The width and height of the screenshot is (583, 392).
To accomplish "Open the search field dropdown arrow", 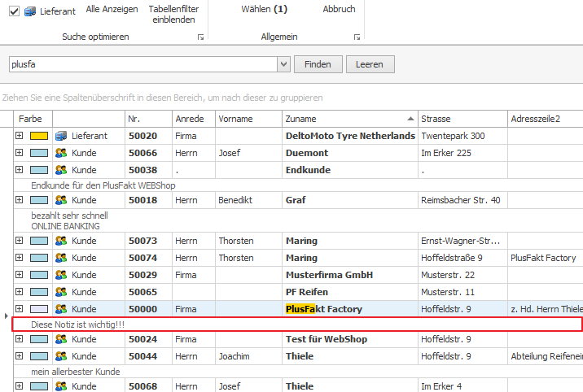I will coord(283,64).
